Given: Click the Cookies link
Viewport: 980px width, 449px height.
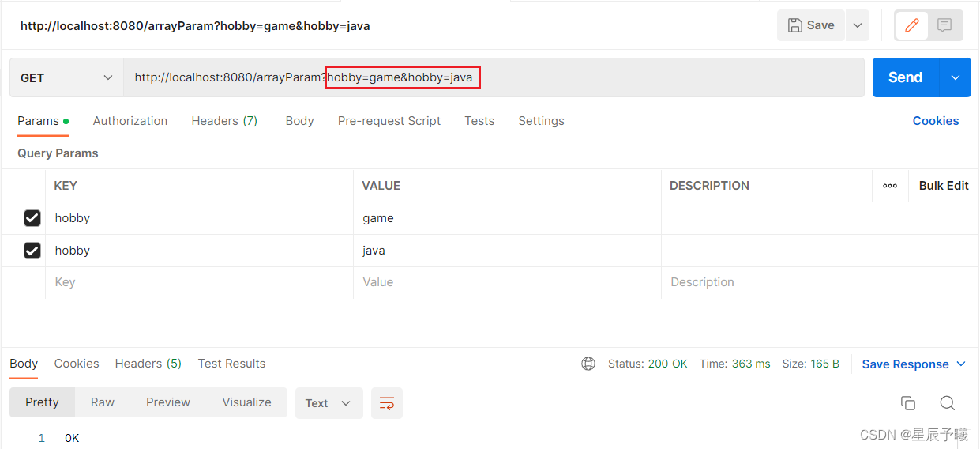Looking at the screenshot, I should click(936, 121).
